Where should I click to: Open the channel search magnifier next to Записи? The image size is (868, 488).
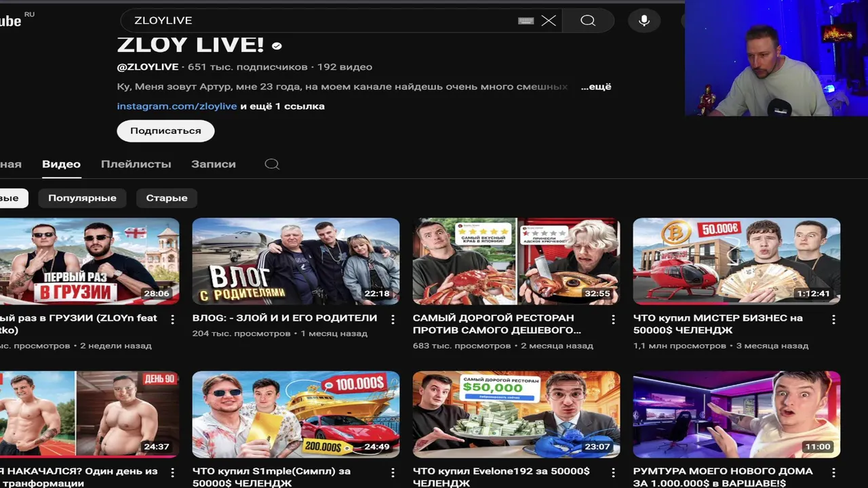(272, 164)
